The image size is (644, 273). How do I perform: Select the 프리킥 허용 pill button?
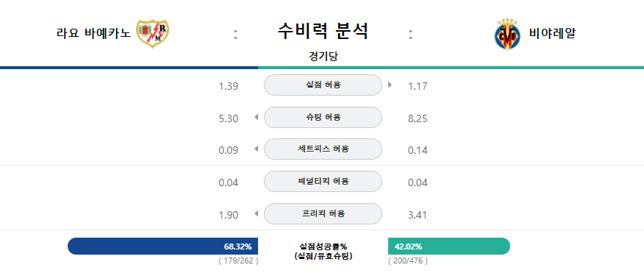click(x=323, y=213)
